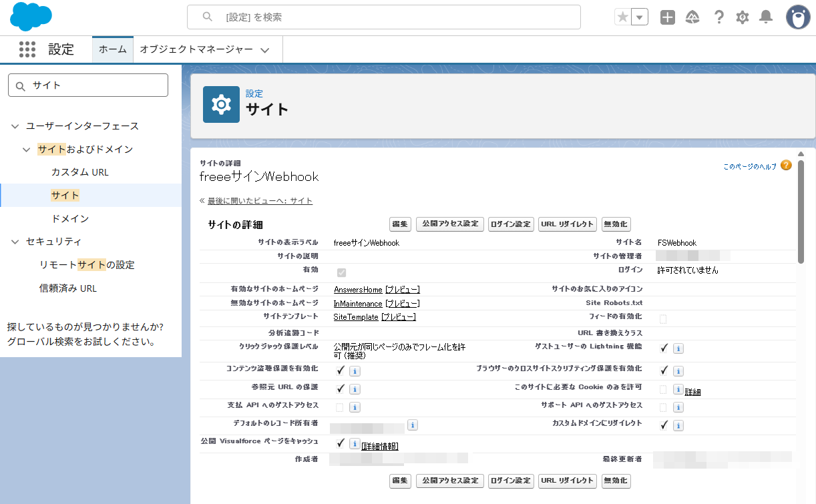This screenshot has width=816, height=504.
Task: Click info icon next to 公開 Visualforce ページをキャッシュ
Action: tap(355, 443)
